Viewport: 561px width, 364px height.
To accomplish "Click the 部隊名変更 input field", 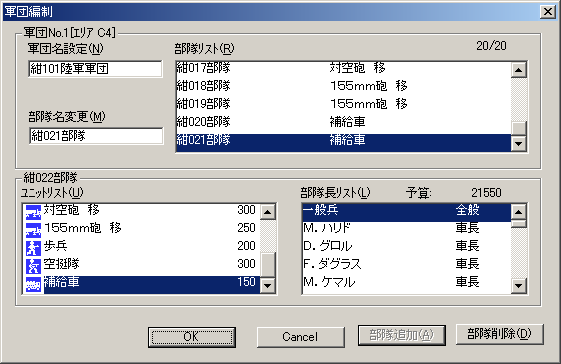I will pos(96,136).
